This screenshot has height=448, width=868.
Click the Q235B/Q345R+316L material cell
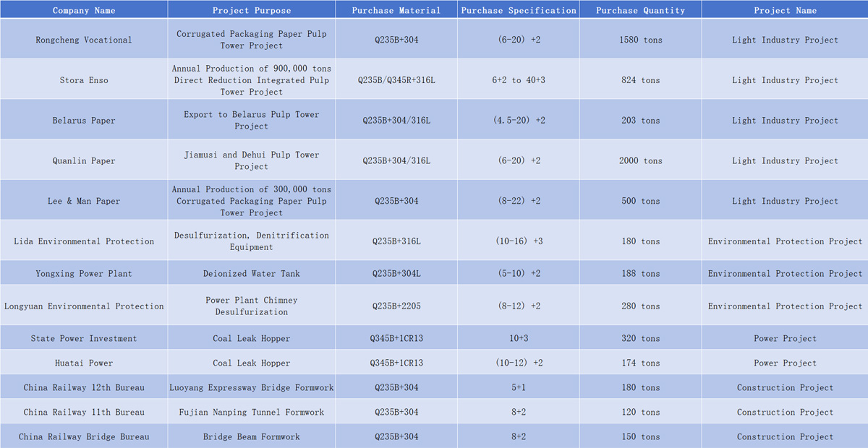point(396,80)
